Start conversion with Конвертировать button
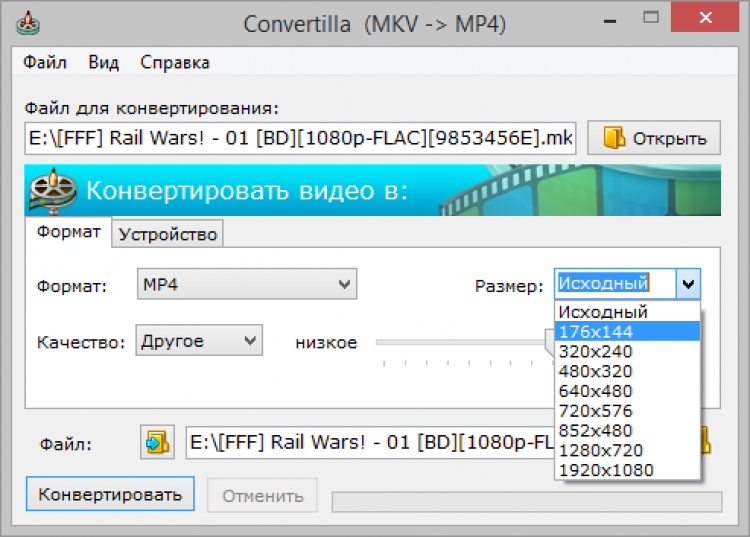 (x=110, y=494)
